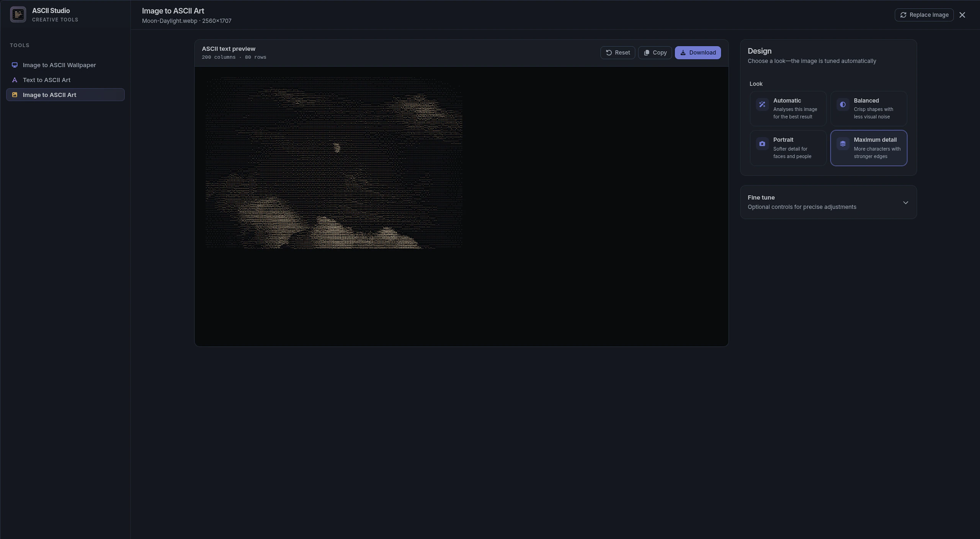Click the clipboard icon in the Copy button

coord(647,52)
